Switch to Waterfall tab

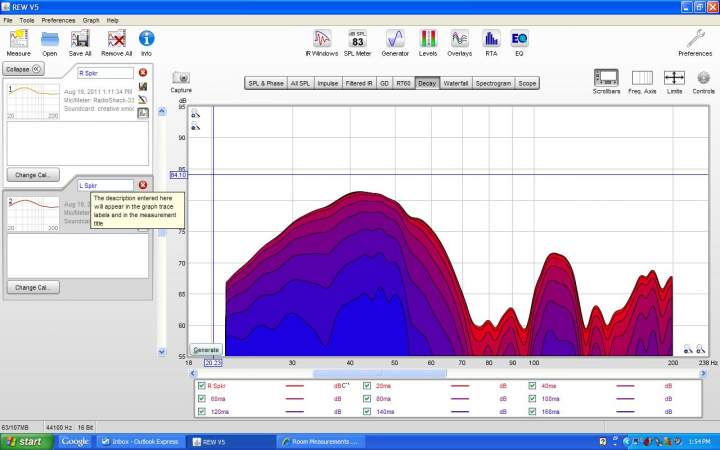pos(456,83)
